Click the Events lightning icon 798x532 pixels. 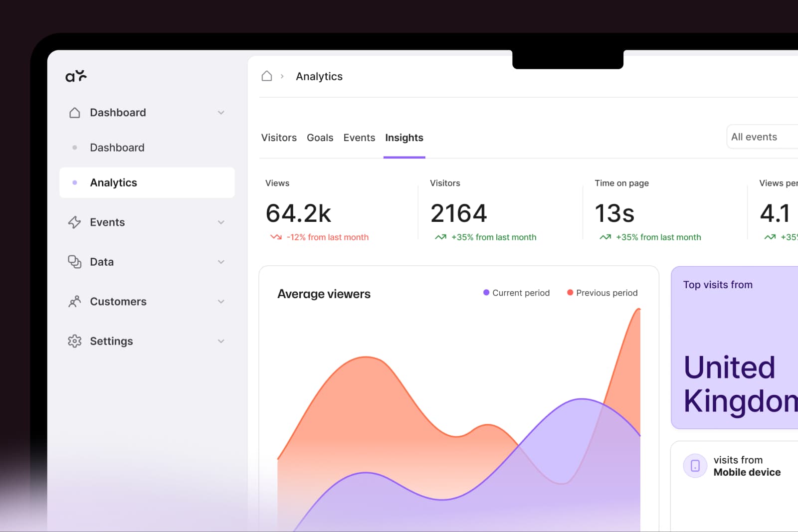(x=74, y=222)
